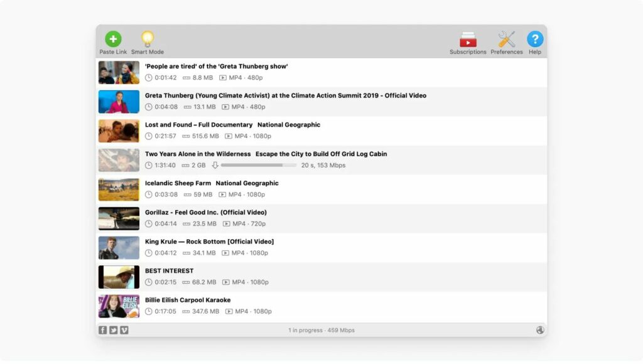Viewport: 643px width, 364px height.
Task: Open the Subscriptions panel
Action: pos(468,40)
